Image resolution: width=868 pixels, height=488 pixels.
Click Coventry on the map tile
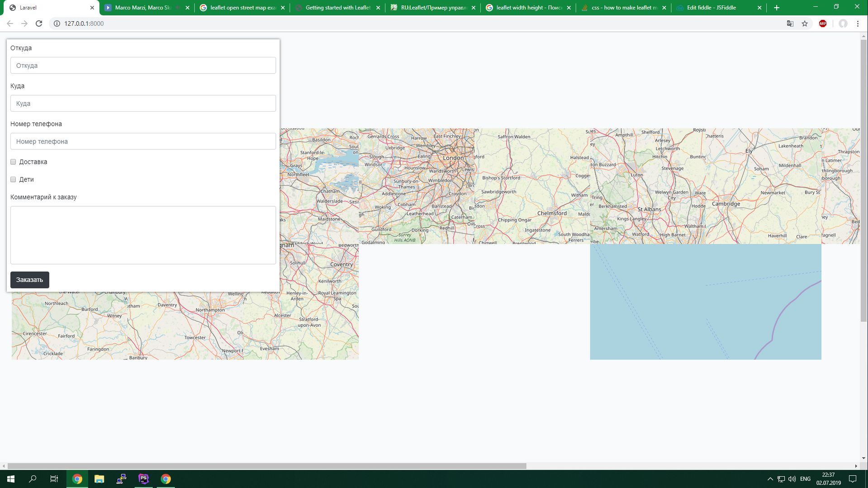[x=342, y=265]
